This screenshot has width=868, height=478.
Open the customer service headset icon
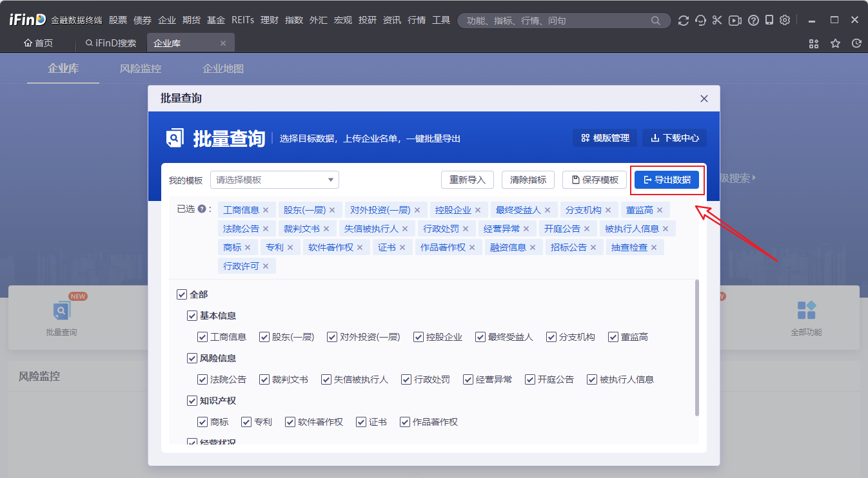[700, 21]
